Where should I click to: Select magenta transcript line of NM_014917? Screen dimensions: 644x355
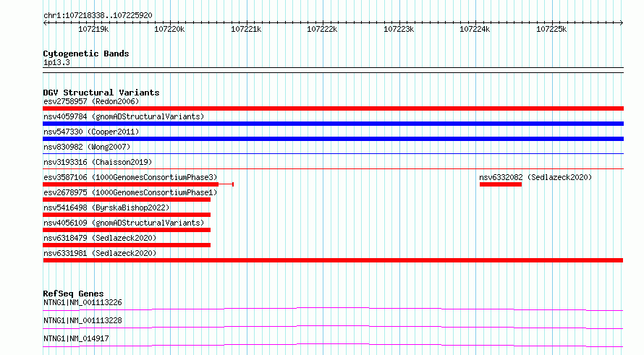(333, 345)
